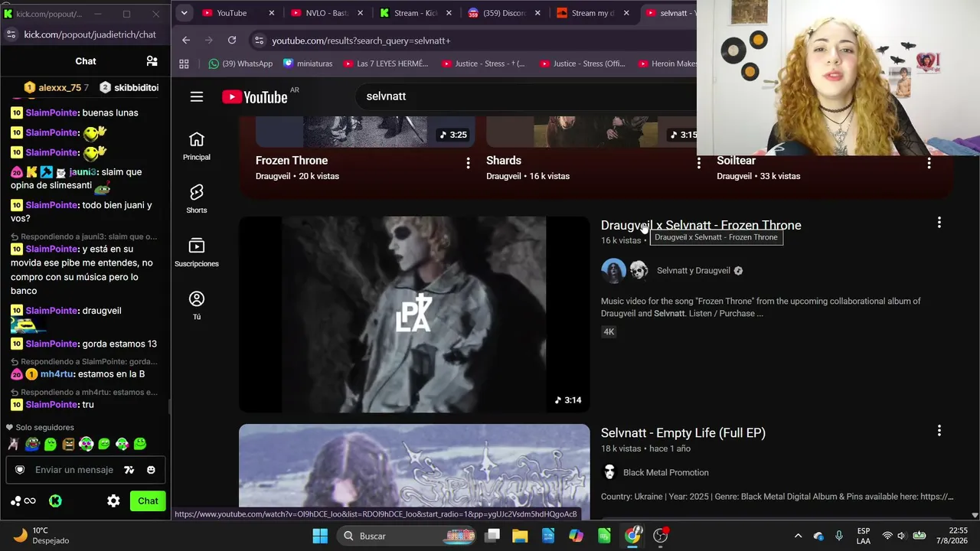Screen dimensions: 980x551
Task: Open the weather widget showing 10°C Despejado
Action: pos(42,536)
